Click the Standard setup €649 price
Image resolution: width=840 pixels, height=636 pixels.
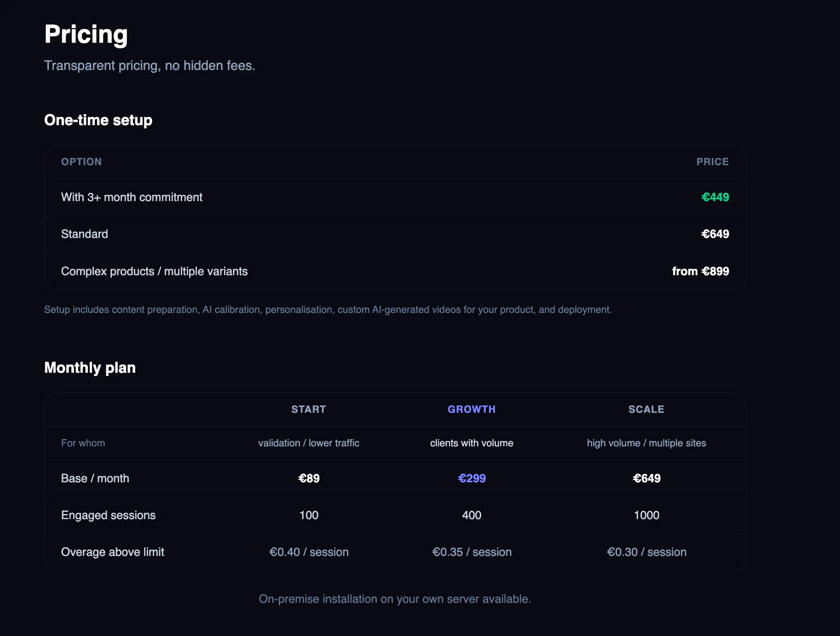715,234
